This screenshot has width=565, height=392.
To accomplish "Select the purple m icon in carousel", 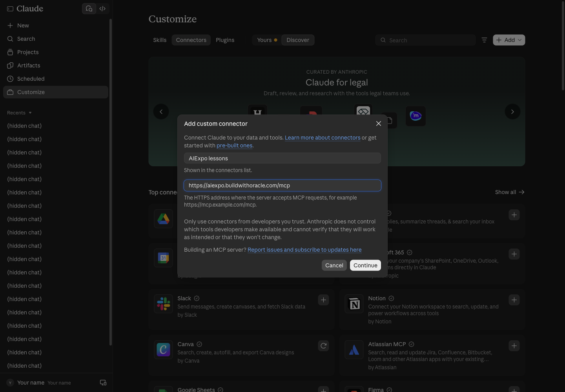I will [x=416, y=116].
